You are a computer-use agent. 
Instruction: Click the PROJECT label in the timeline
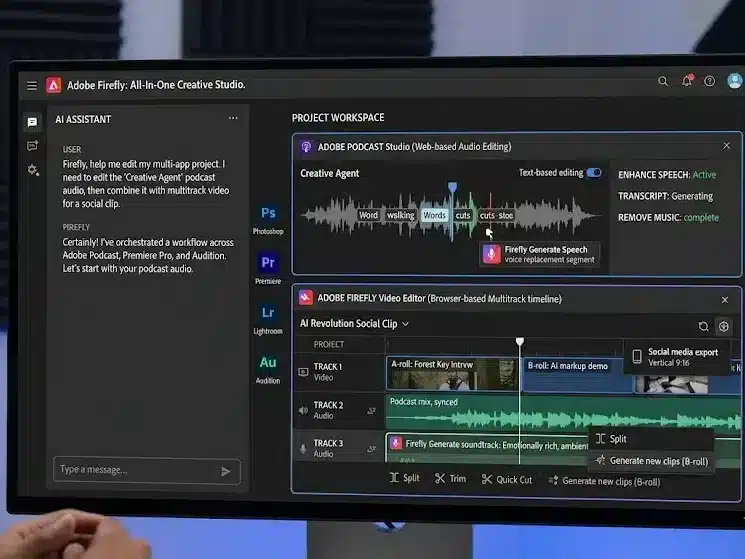329,344
